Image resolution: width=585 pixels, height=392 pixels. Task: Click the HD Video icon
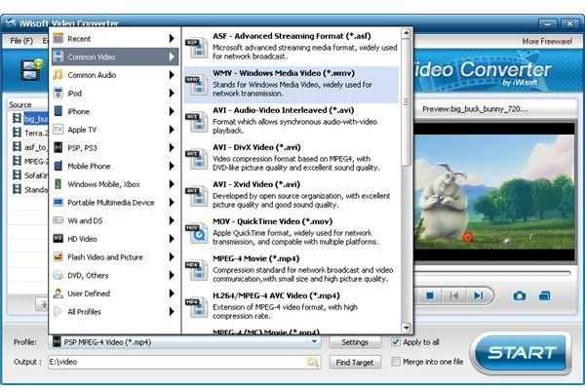58,239
